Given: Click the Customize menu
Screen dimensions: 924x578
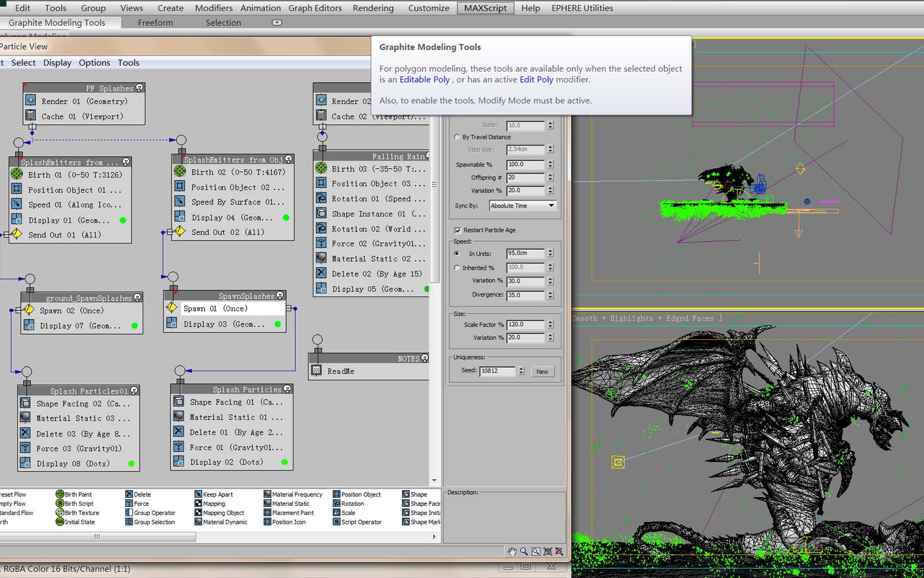Looking at the screenshot, I should point(429,8).
